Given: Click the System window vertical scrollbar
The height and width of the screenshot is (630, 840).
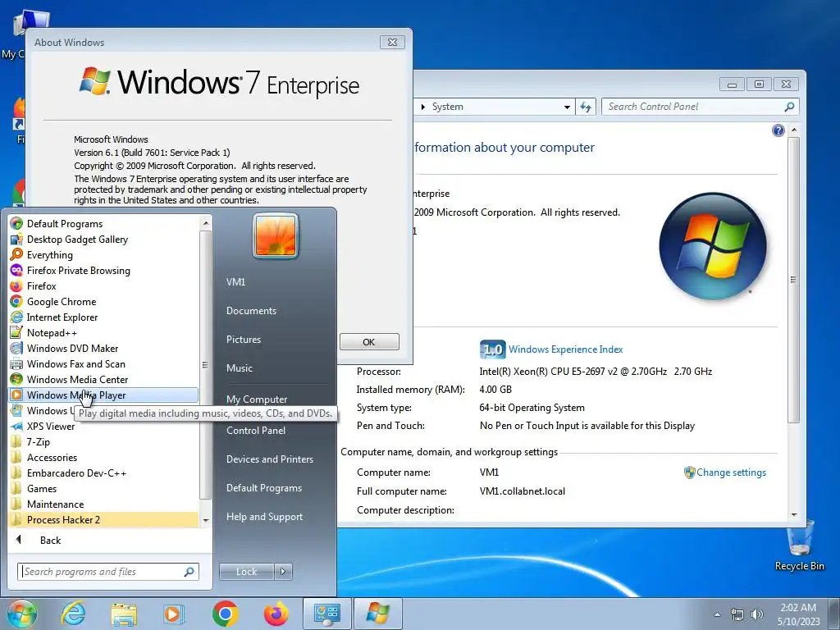Looking at the screenshot, I should [x=794, y=279].
